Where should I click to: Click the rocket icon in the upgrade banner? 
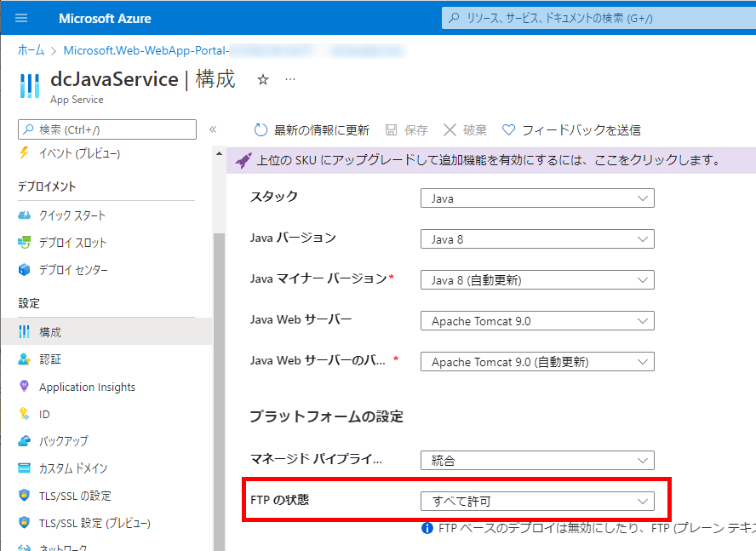pos(243,160)
